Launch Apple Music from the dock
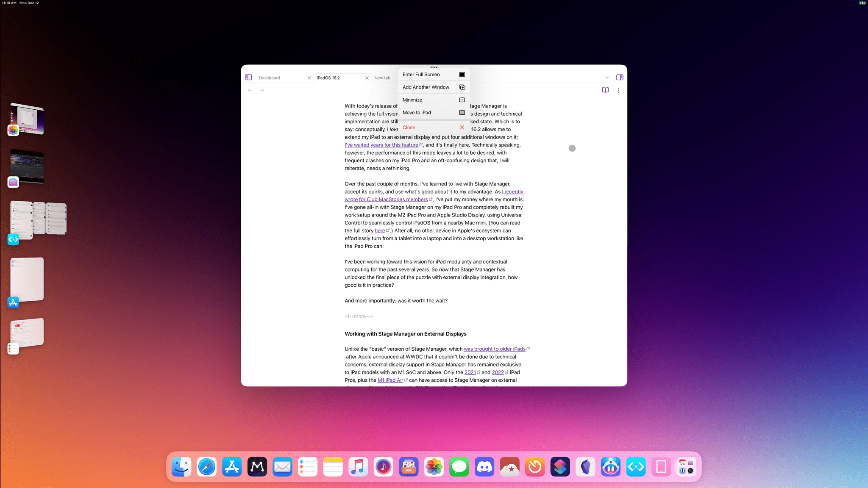 pyautogui.click(x=358, y=467)
